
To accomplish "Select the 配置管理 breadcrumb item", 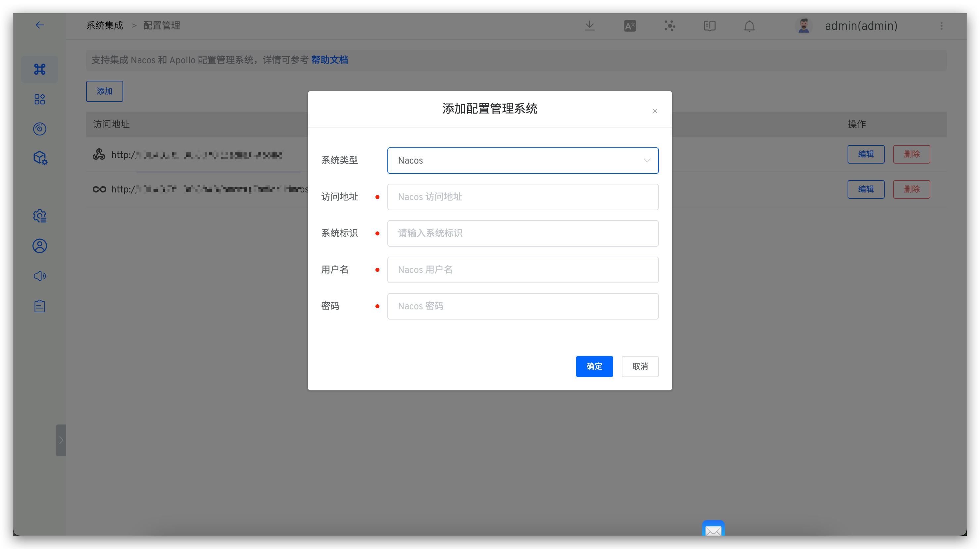I will pyautogui.click(x=161, y=25).
